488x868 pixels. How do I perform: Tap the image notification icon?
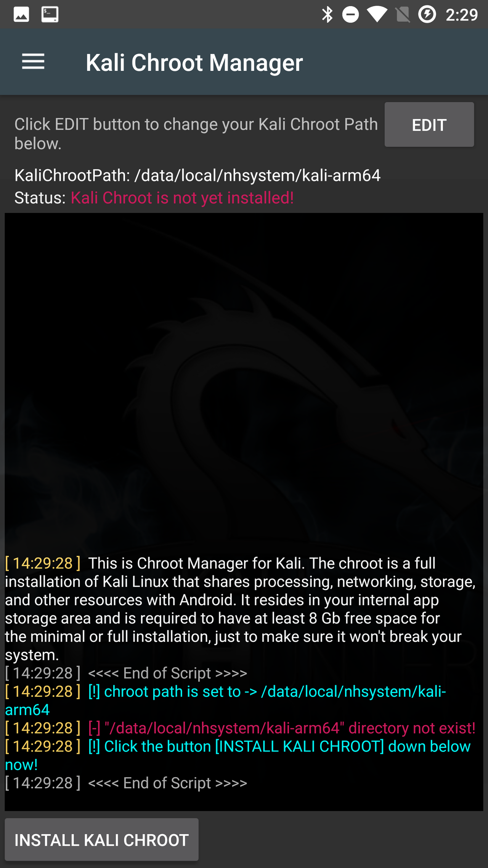[x=21, y=15]
